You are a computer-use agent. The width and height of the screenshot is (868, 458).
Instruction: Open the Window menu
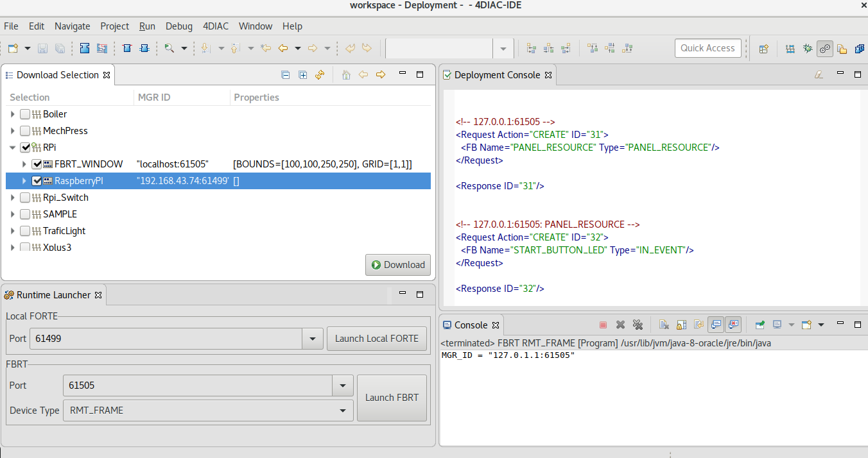[x=256, y=26]
